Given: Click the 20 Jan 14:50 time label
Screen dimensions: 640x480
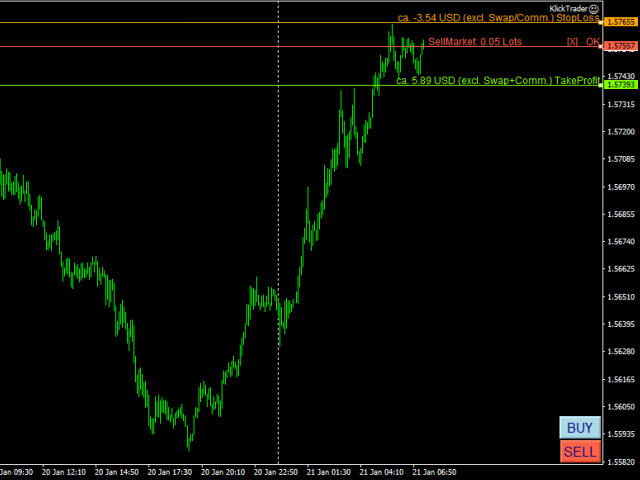Looking at the screenshot, I should [117, 472].
